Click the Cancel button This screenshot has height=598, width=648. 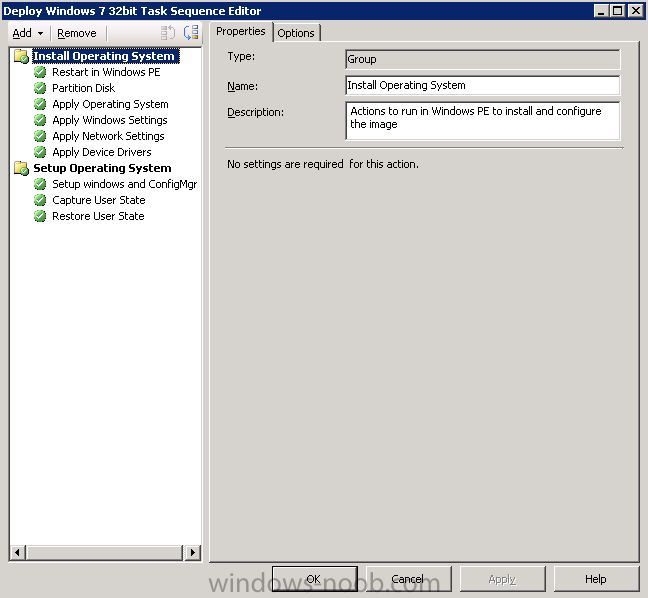[408, 579]
